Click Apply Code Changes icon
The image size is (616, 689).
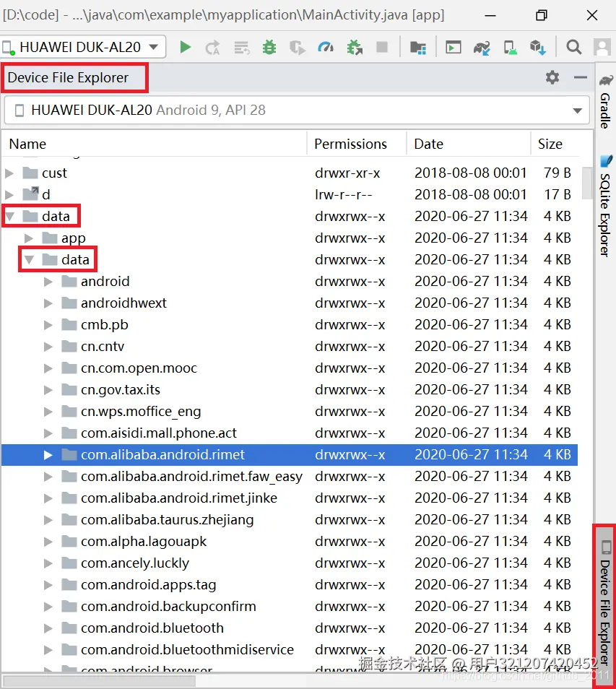click(x=241, y=47)
